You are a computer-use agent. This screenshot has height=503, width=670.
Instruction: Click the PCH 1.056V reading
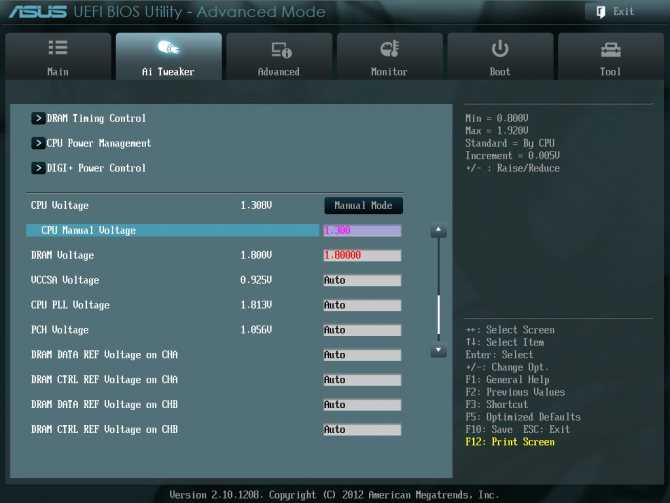pos(256,329)
